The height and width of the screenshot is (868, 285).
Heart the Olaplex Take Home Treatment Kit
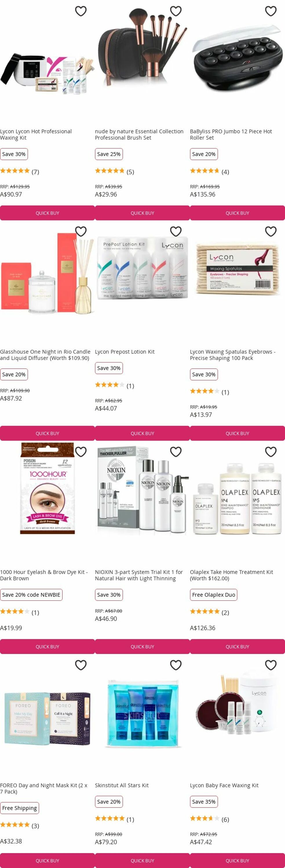271,452
